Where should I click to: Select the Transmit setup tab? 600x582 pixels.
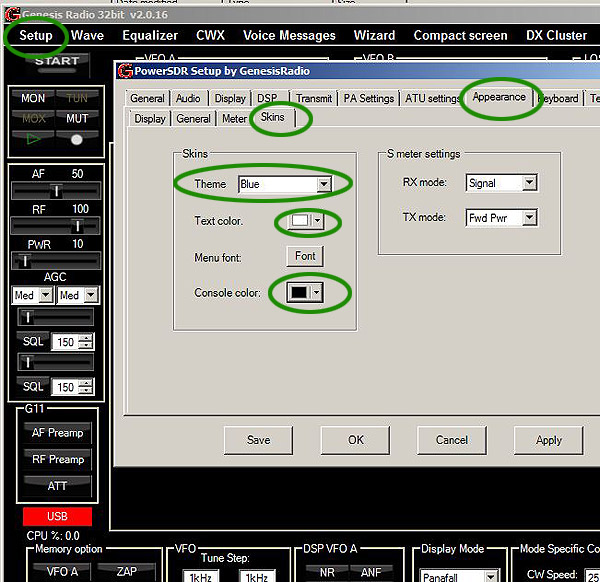coord(314,98)
